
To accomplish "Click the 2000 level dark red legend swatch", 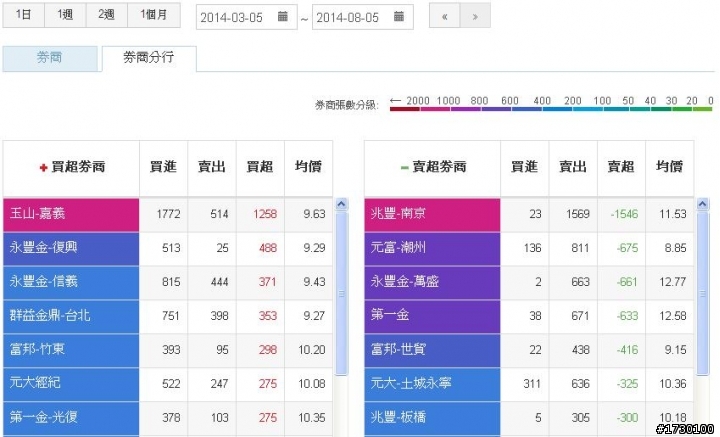I will point(405,109).
